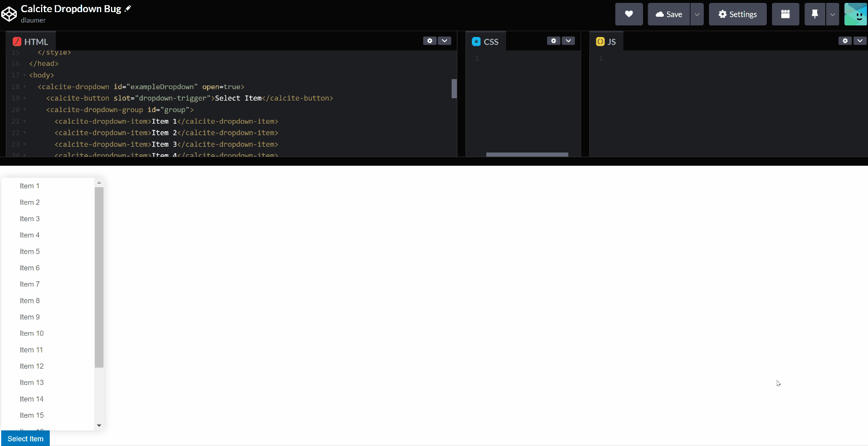Choose Item 3 in dropdown

(48, 219)
